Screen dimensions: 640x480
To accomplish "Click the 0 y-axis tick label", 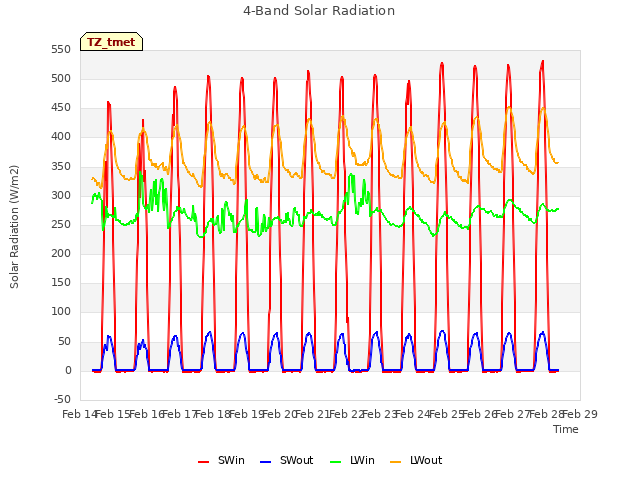I will [x=68, y=371].
